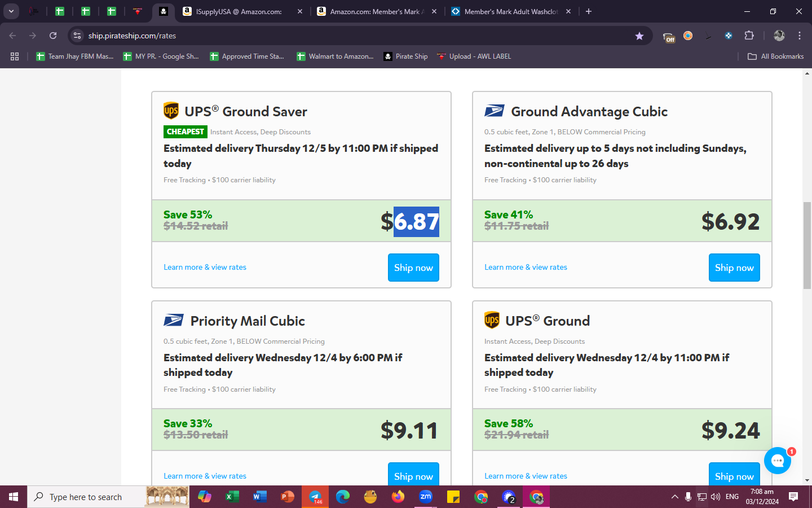Close the ISupplyUSA @ Amazon.com tab
812x508 pixels.
300,11
